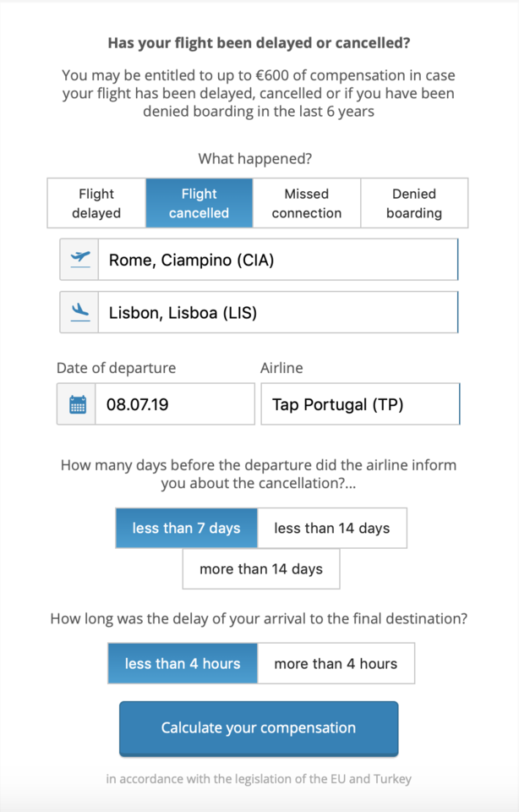
Task: Open the Airline field with Tap Portugal
Action: (360, 404)
